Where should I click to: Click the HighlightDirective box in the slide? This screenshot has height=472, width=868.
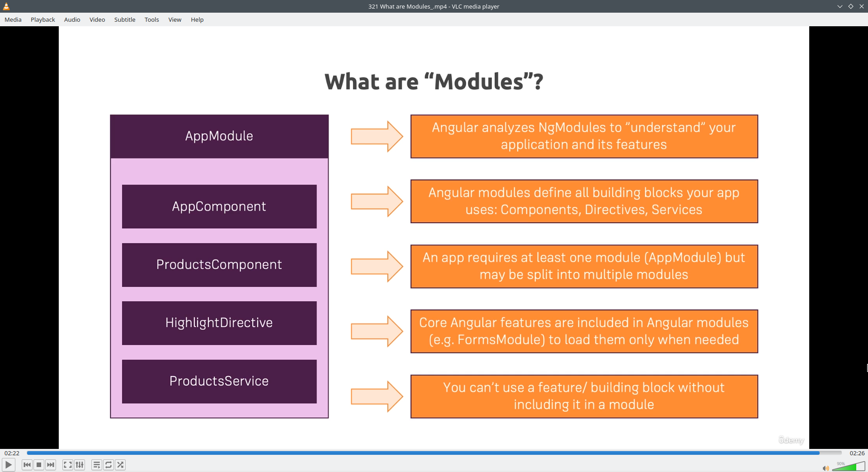tap(219, 323)
